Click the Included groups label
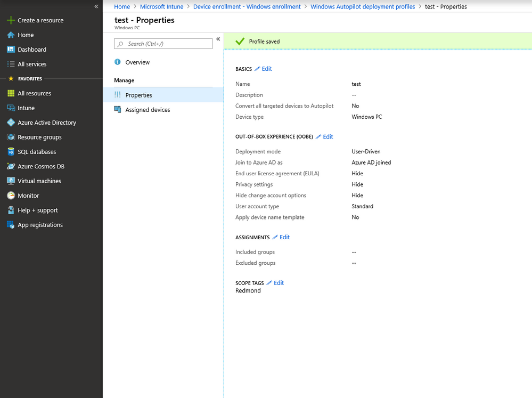 pyautogui.click(x=255, y=252)
